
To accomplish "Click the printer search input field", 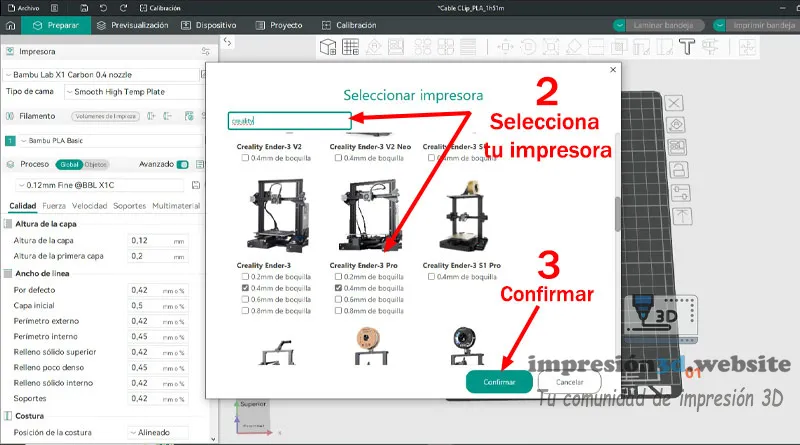I will point(289,121).
